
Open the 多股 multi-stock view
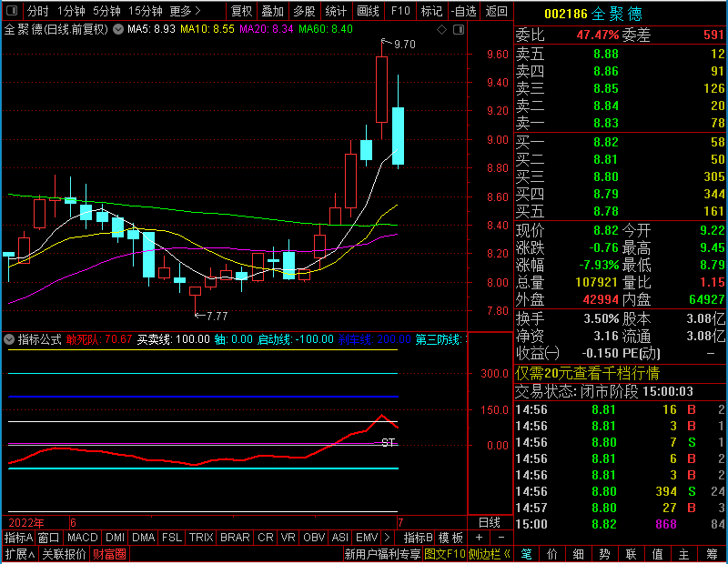click(x=304, y=11)
